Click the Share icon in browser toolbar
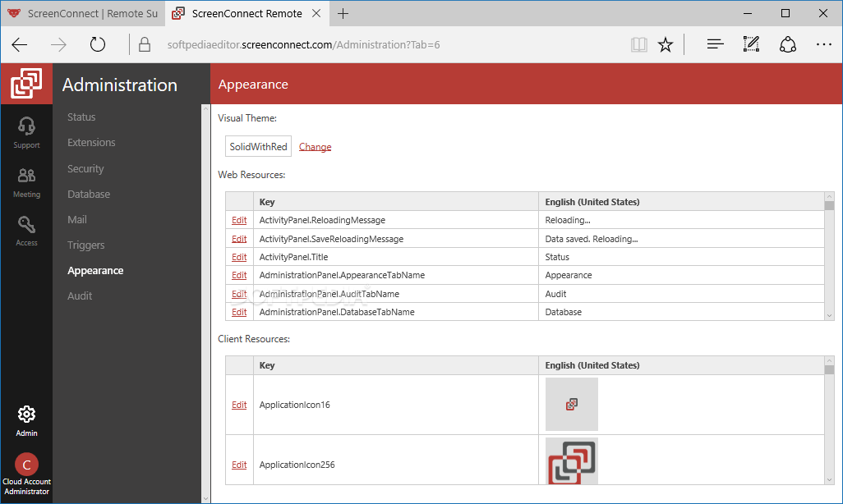 click(x=788, y=44)
